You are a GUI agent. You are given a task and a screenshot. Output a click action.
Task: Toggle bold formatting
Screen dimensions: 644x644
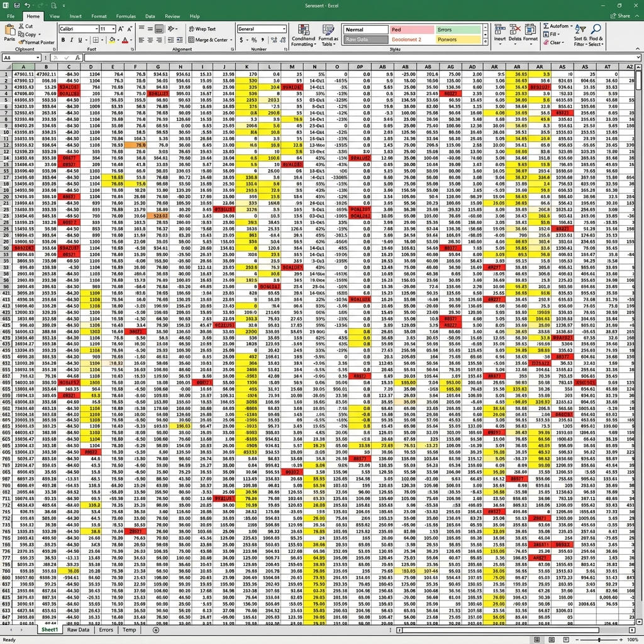(x=63, y=40)
